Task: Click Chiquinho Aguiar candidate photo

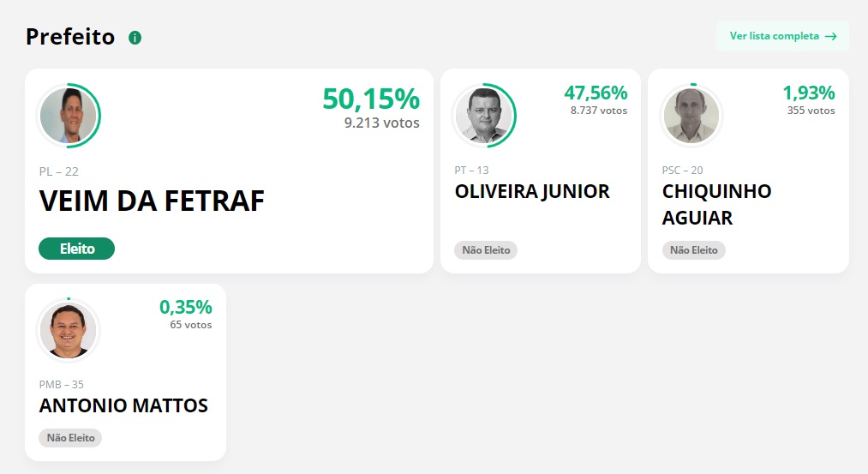Action: (x=691, y=116)
